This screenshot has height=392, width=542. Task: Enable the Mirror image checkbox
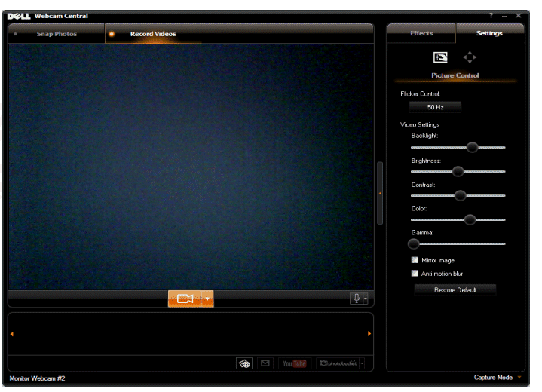415,260
